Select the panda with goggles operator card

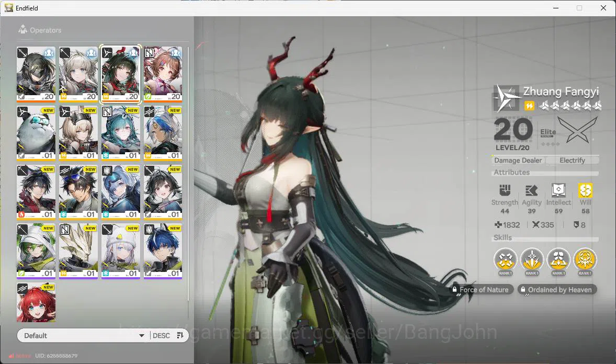36,133
